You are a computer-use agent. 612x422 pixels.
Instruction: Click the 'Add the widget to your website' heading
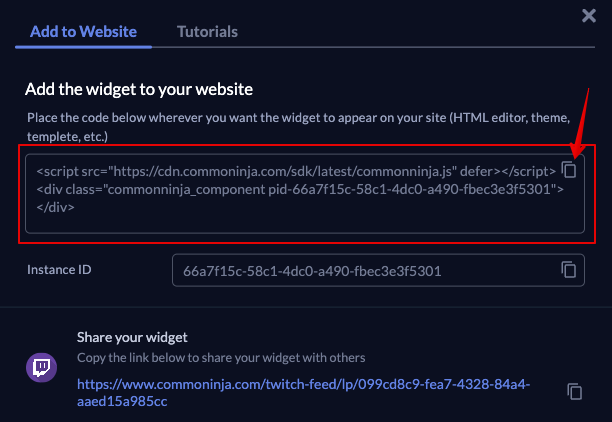tap(139, 90)
